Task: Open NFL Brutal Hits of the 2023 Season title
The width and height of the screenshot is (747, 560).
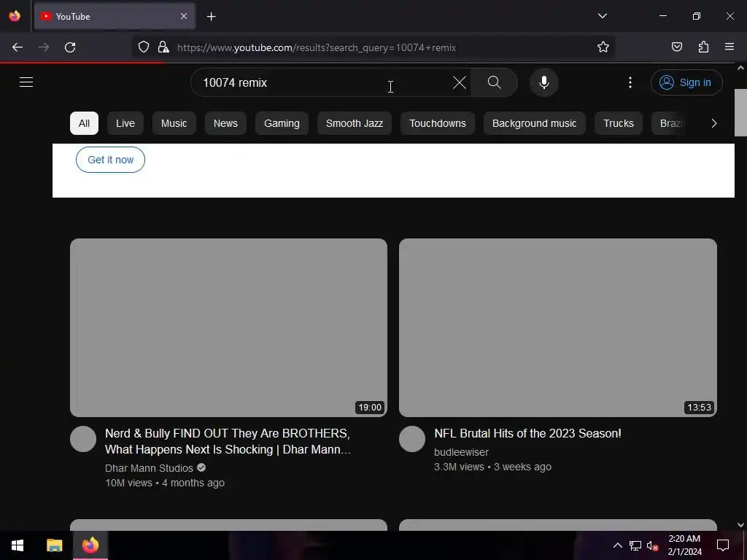Action: 527,433
